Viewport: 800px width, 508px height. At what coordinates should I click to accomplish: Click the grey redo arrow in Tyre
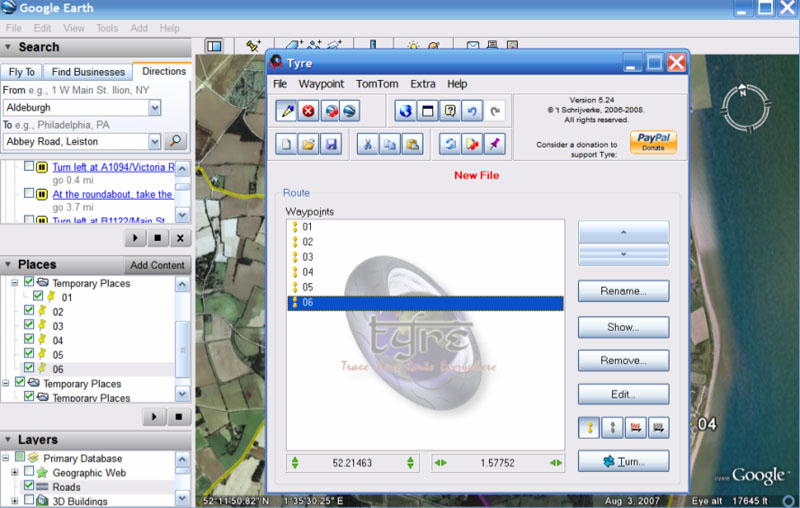coord(494,111)
